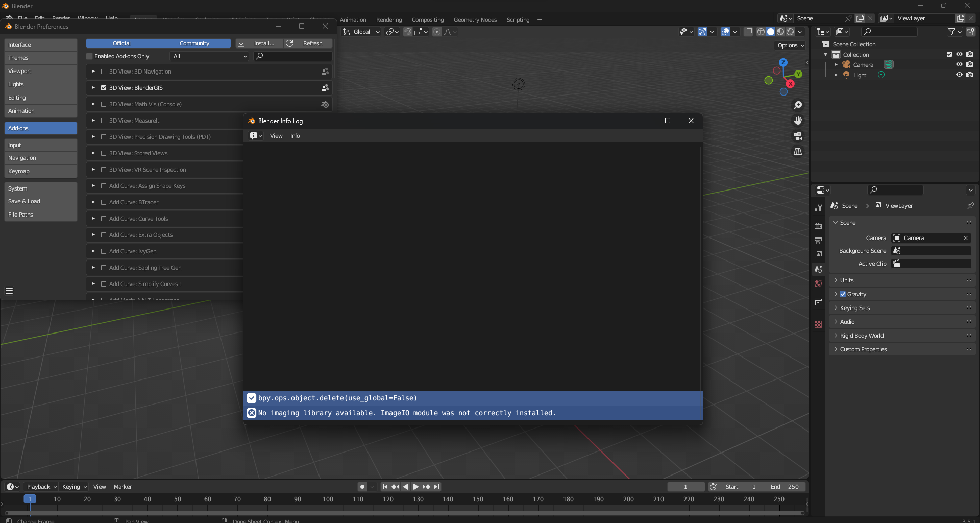The image size is (980, 523).
Task: Open the Info menu in Blender Info Log
Action: tap(295, 136)
